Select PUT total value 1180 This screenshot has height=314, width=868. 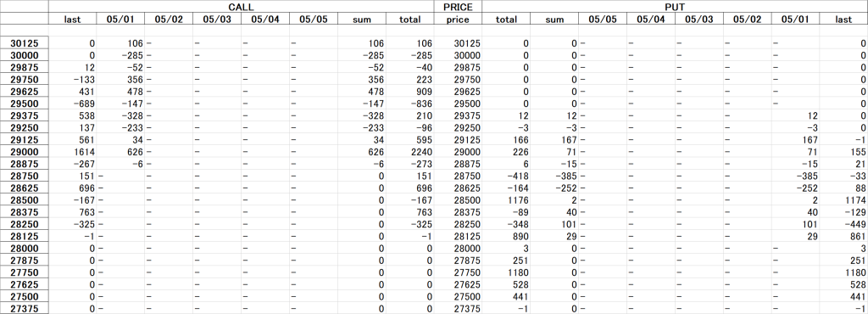pyautogui.click(x=506, y=272)
